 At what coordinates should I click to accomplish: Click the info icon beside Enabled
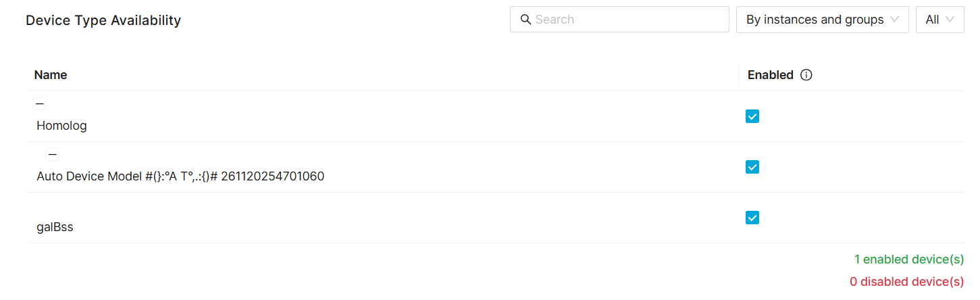(806, 75)
